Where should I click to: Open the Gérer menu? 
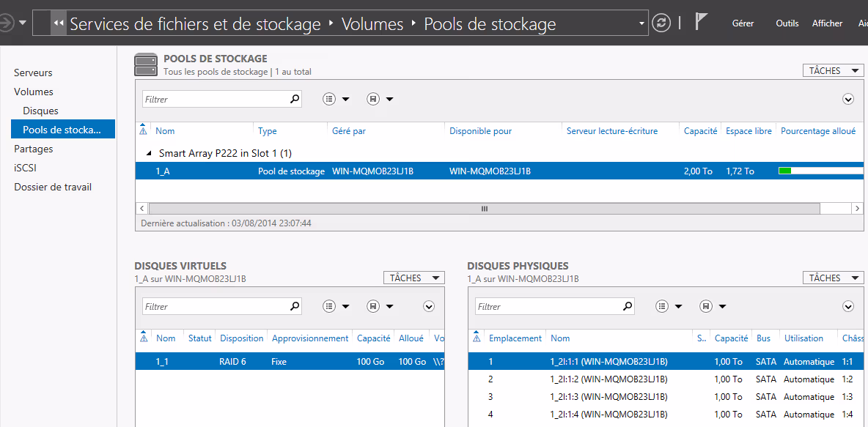pos(743,23)
